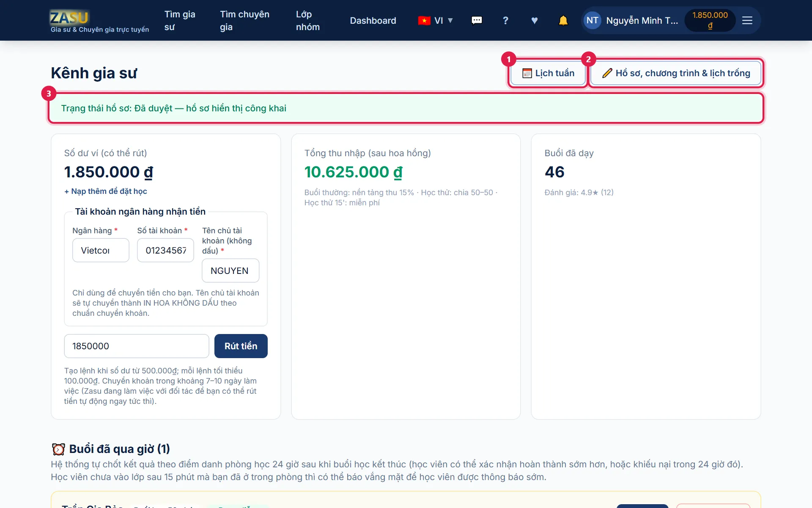Viewport: 812px width, 508px height.
Task: Focus the Số tài khoản input
Action: click(x=165, y=250)
